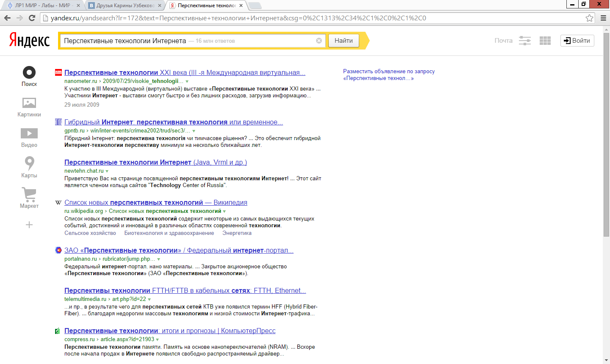Click nanometer.ru result favicon
This screenshot has height=364, width=610.
pyautogui.click(x=58, y=72)
